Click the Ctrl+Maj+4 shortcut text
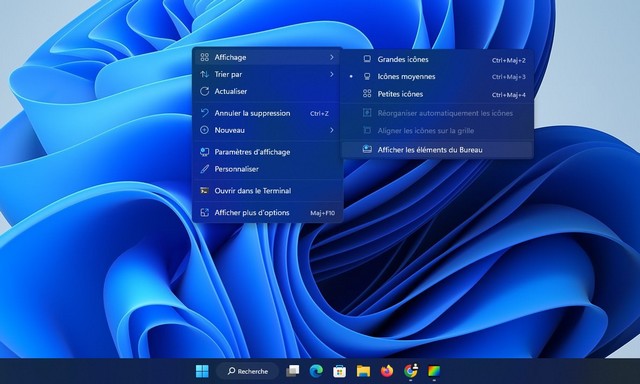 pos(509,95)
